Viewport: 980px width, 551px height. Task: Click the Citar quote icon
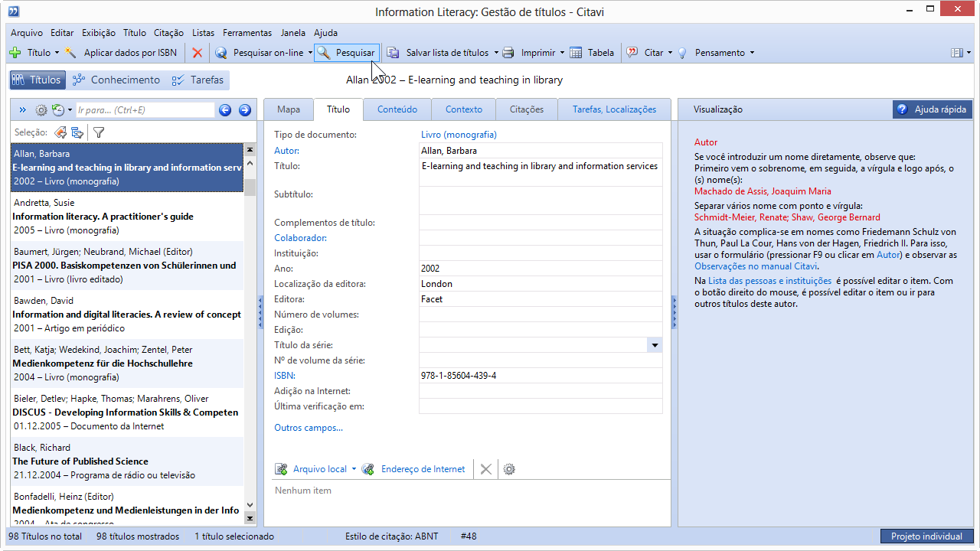(x=632, y=53)
